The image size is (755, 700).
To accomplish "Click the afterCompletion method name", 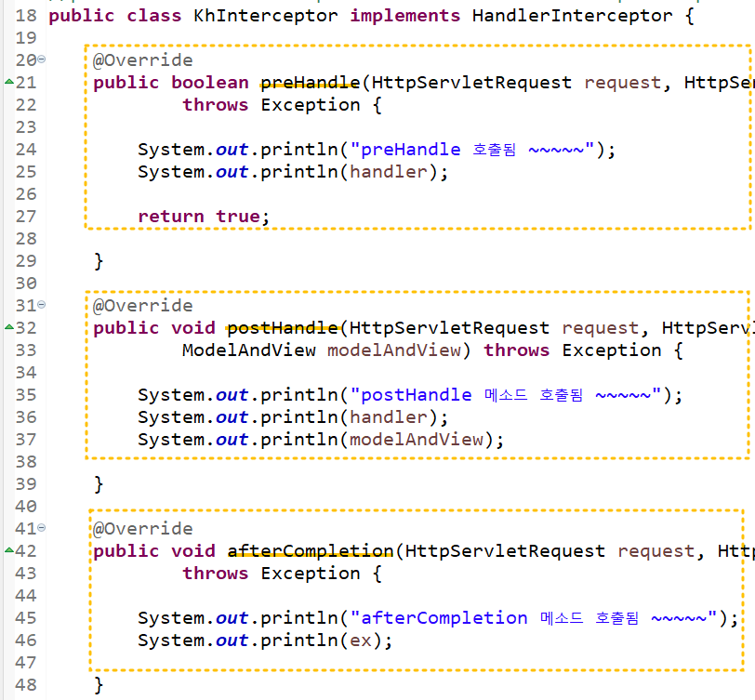I will [x=311, y=551].
